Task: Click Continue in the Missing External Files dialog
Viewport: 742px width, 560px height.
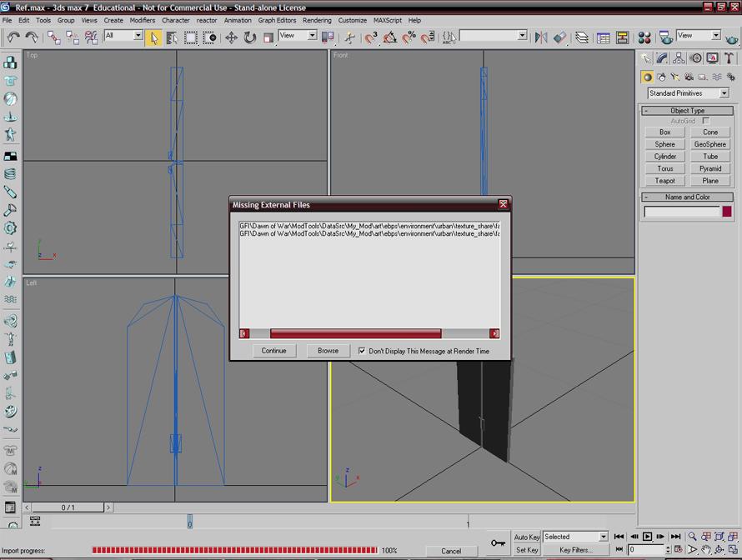Action: tap(273, 351)
